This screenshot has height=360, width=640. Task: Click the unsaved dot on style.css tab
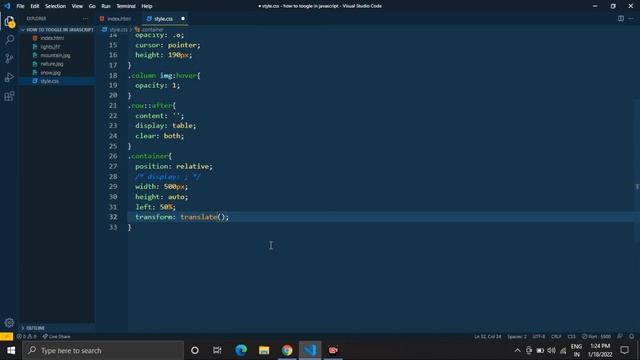tap(183, 18)
